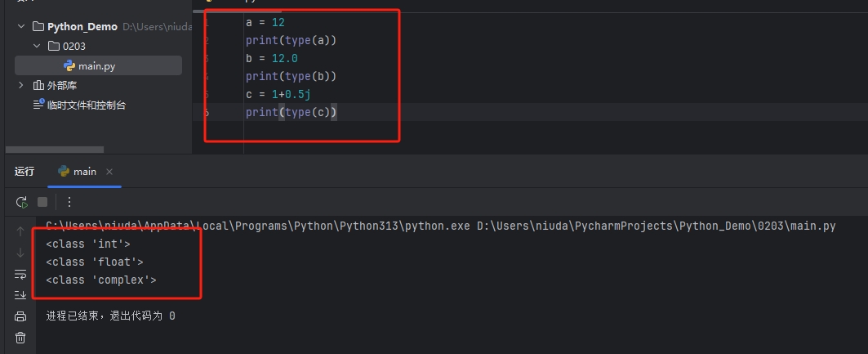This screenshot has width=868, height=354.
Task: Click the 运行 panel label
Action: [x=24, y=172]
